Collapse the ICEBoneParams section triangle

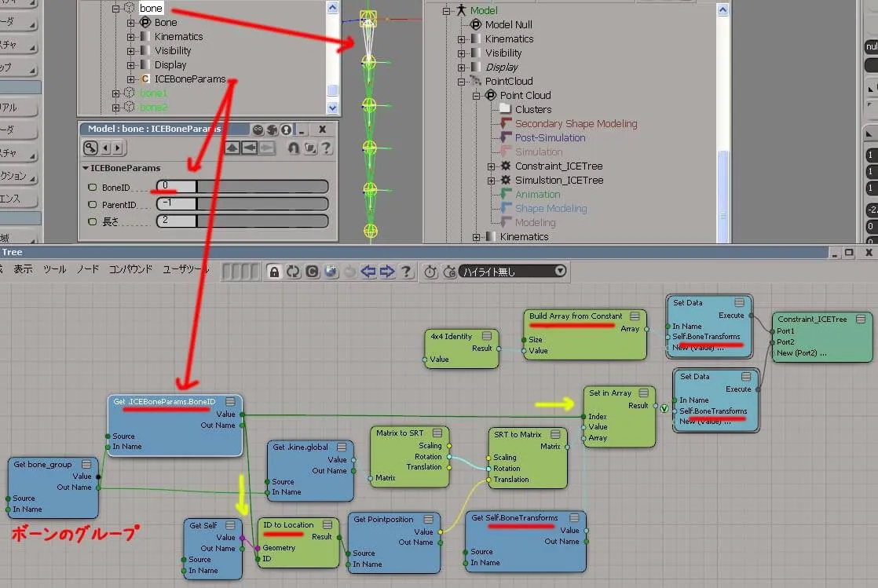(86, 168)
